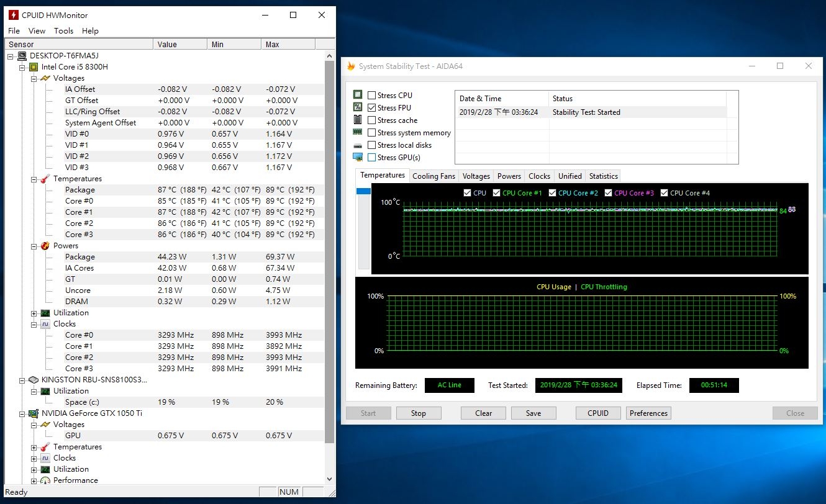Uncheck the Stress FPU checkbox
The width and height of the screenshot is (826, 504).
(371, 108)
